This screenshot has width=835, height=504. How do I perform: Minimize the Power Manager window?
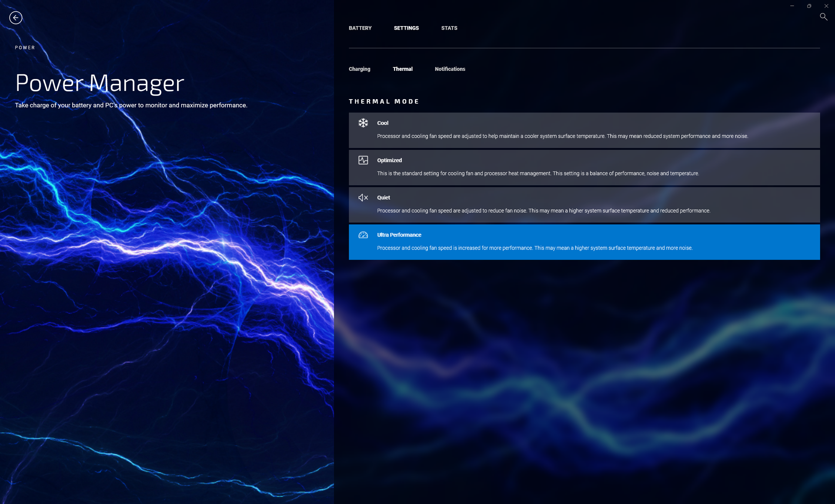pyautogui.click(x=792, y=6)
